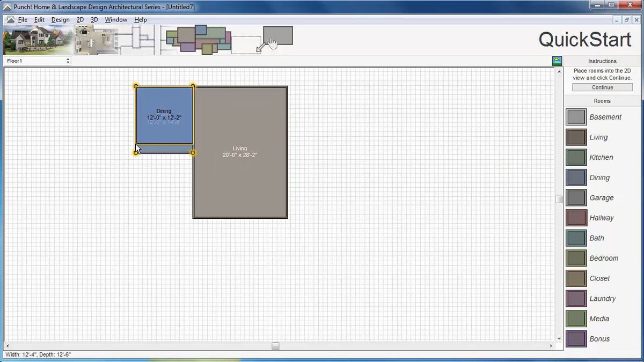The height and width of the screenshot is (362, 644).
Task: Pick the Hallway room swatch icon
Action: 576,218
